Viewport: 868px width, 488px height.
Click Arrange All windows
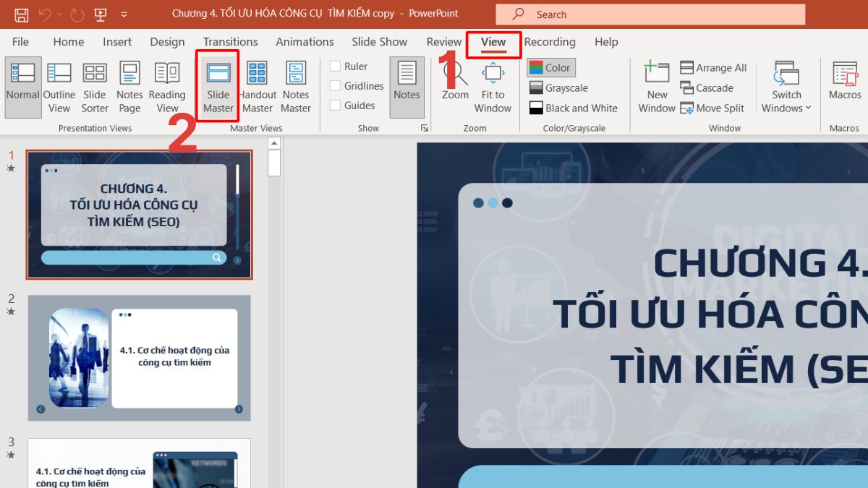tap(713, 68)
